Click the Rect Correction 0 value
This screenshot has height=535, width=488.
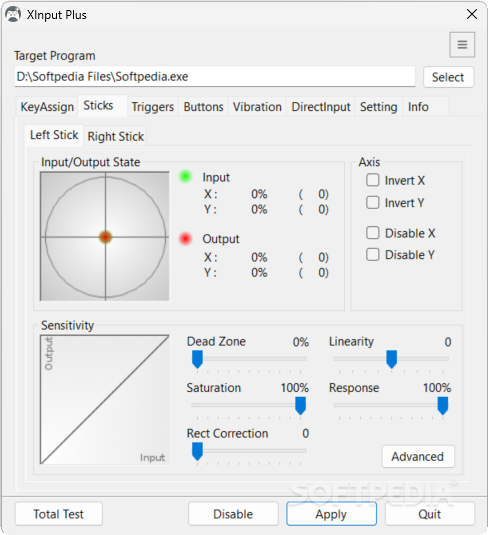pos(305,433)
